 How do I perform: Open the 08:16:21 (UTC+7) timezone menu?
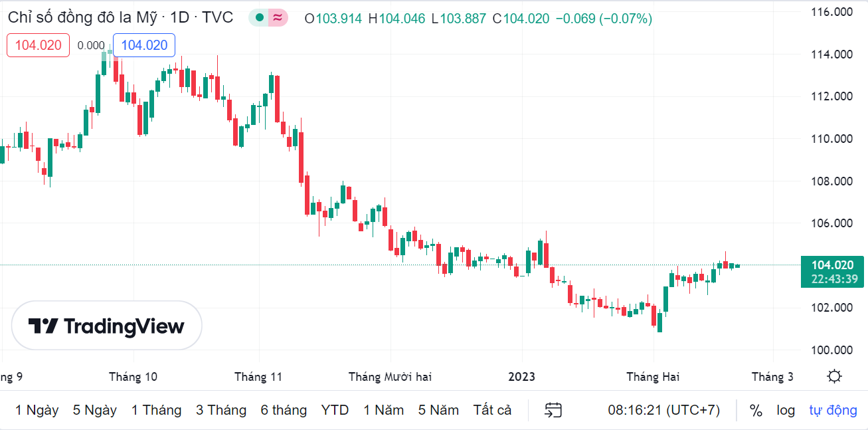[663, 410]
